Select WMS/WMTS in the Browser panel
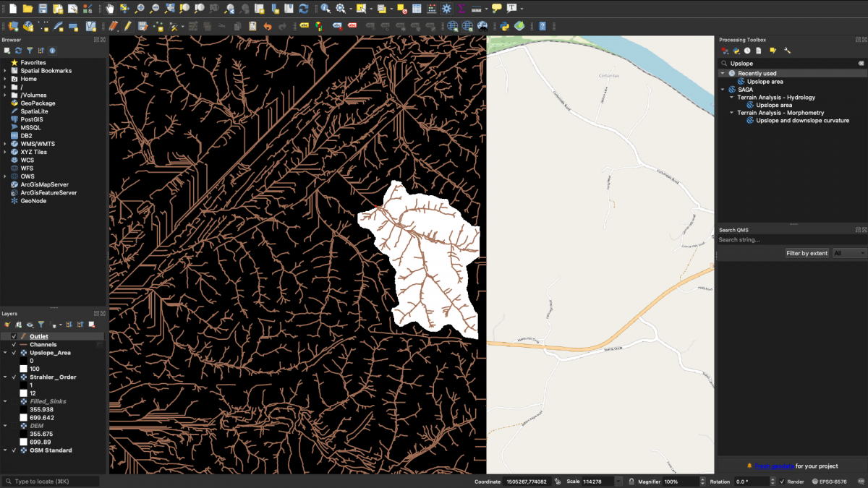868x488 pixels. pos(38,144)
